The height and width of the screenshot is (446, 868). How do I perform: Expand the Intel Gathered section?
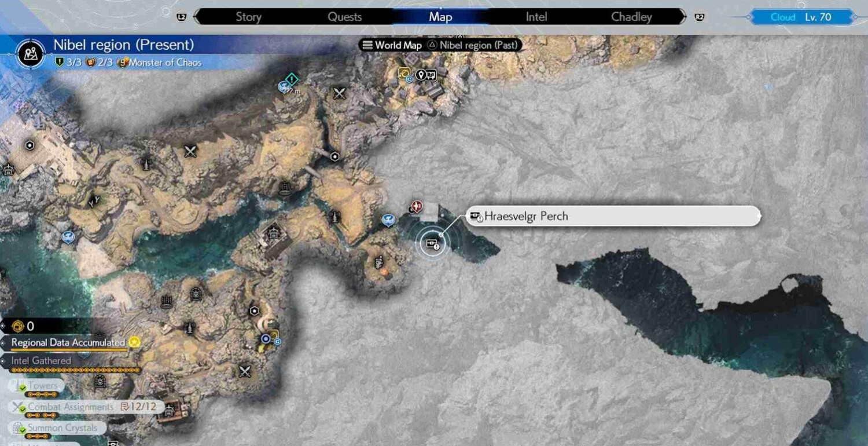(41, 360)
